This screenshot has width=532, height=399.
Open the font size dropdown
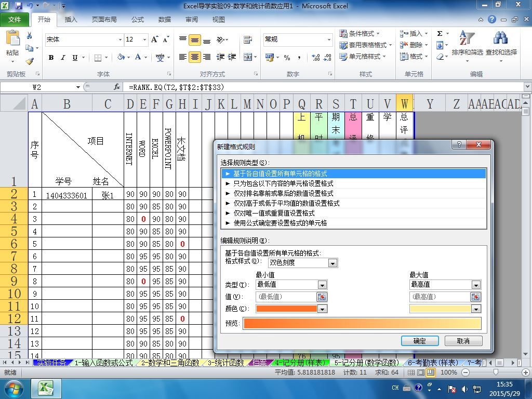tap(144, 39)
